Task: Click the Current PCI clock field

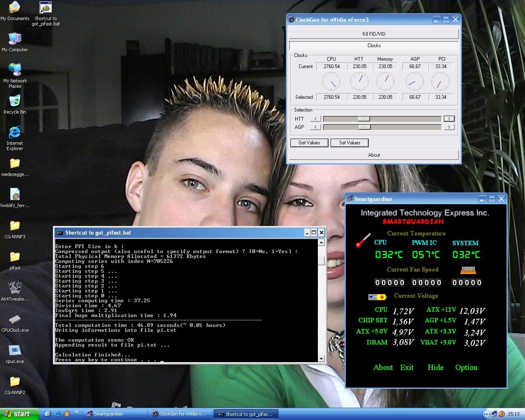Action: pos(441,66)
